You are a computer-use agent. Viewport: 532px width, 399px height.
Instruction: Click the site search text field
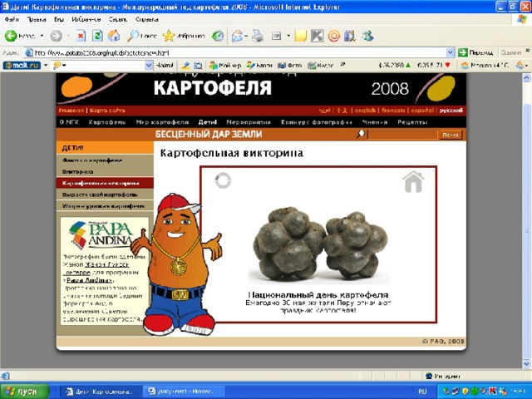pyautogui.click(x=402, y=135)
